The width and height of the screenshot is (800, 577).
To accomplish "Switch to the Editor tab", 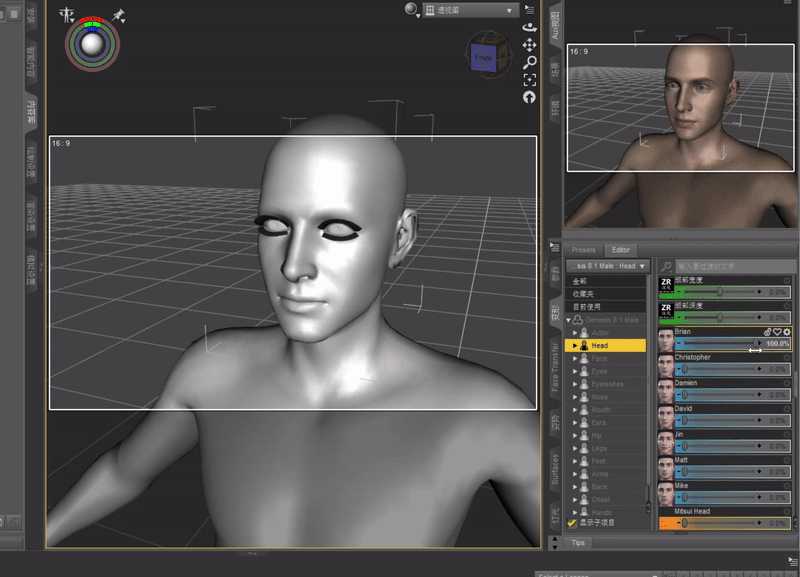I will (x=621, y=249).
